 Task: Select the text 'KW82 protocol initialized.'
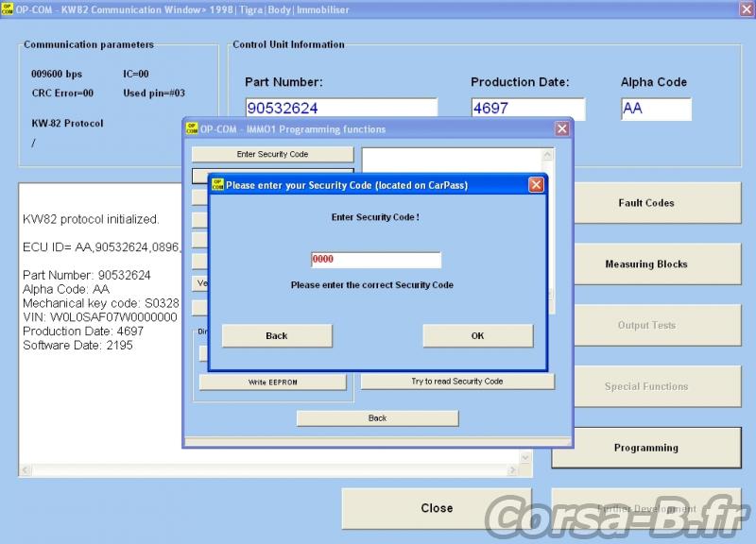click(91, 219)
